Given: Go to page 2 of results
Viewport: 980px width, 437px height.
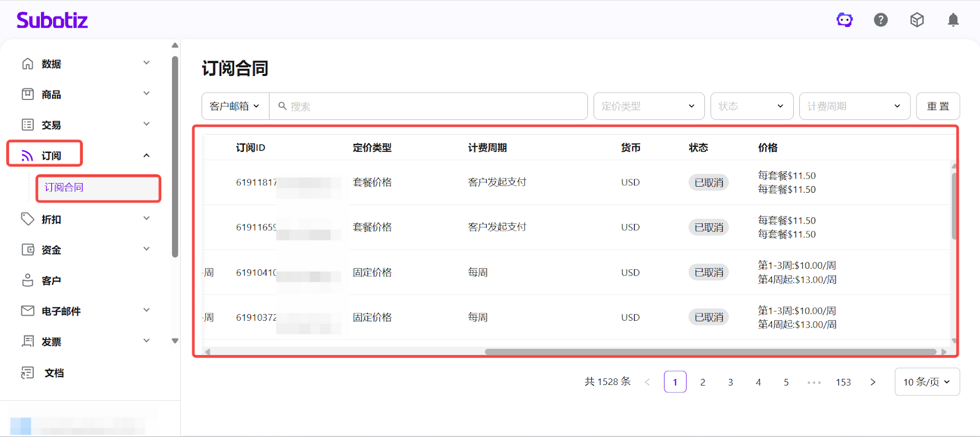Looking at the screenshot, I should pyautogui.click(x=703, y=382).
